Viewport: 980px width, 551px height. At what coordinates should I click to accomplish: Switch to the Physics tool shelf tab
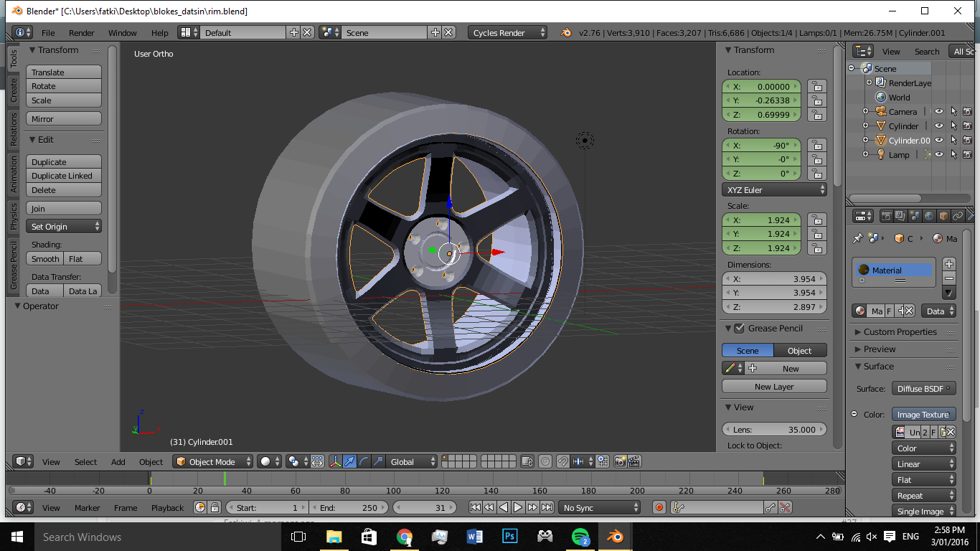click(13, 217)
